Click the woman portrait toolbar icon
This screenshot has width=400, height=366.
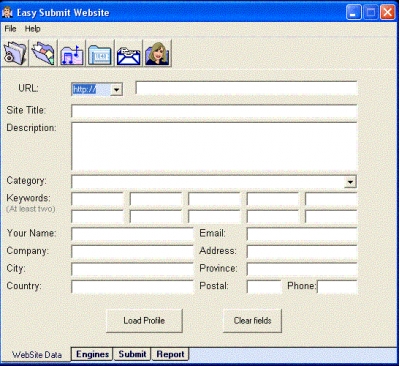tap(157, 53)
